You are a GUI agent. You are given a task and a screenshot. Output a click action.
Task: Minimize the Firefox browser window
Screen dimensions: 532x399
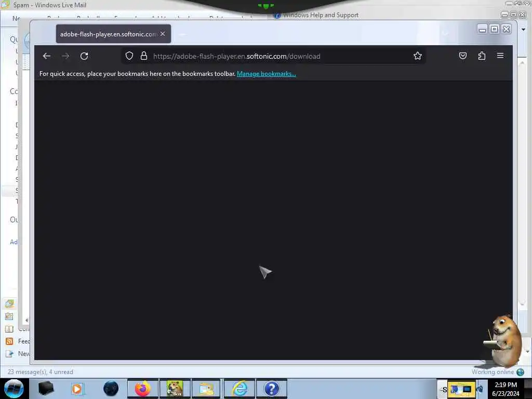pyautogui.click(x=482, y=30)
